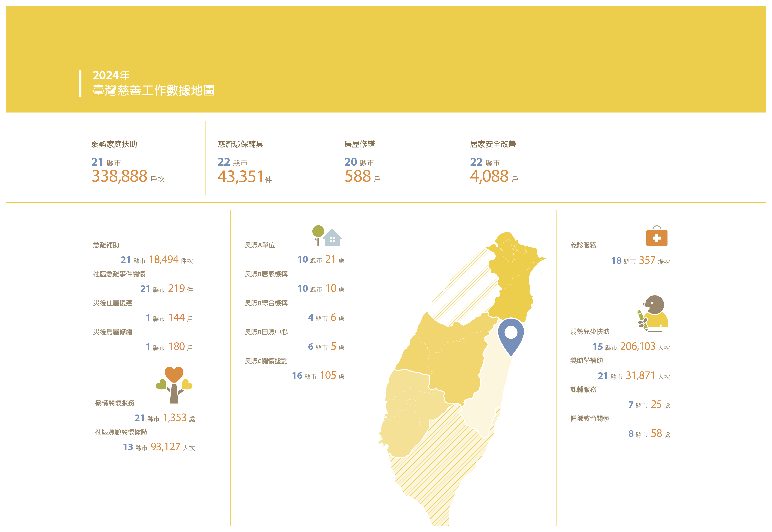Click the 588 戶 figure
The width and height of the screenshot is (772, 532).
point(363,176)
